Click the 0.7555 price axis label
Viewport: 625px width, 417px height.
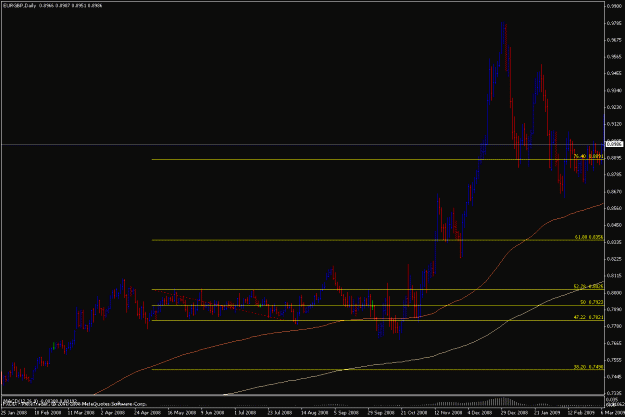pos(614,360)
